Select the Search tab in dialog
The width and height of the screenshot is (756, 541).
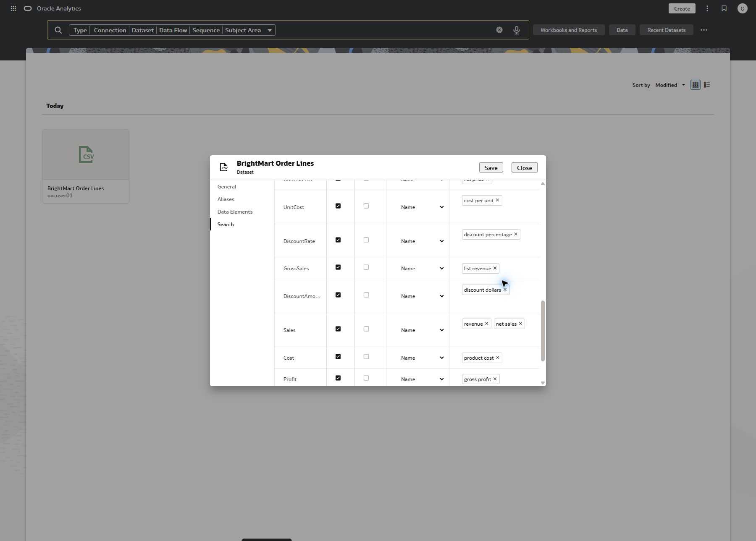pos(226,224)
